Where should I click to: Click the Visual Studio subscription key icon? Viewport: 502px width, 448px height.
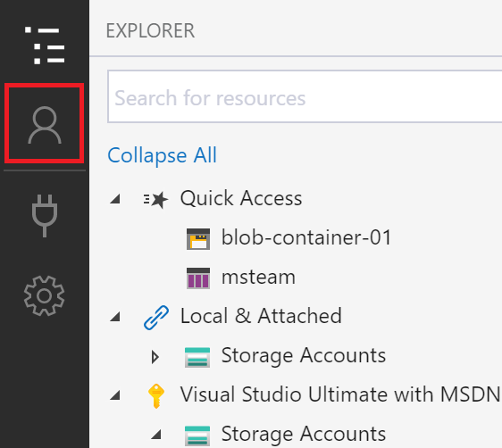(x=156, y=396)
